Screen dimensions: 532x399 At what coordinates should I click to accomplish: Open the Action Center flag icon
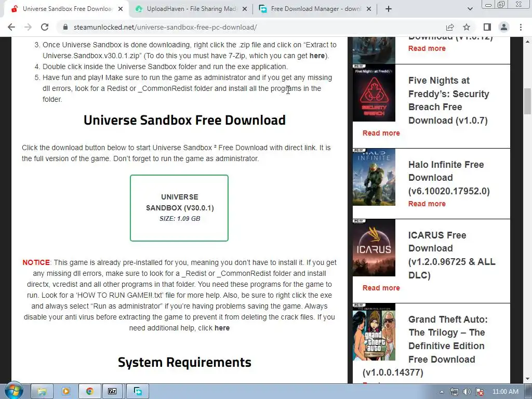[x=480, y=392]
